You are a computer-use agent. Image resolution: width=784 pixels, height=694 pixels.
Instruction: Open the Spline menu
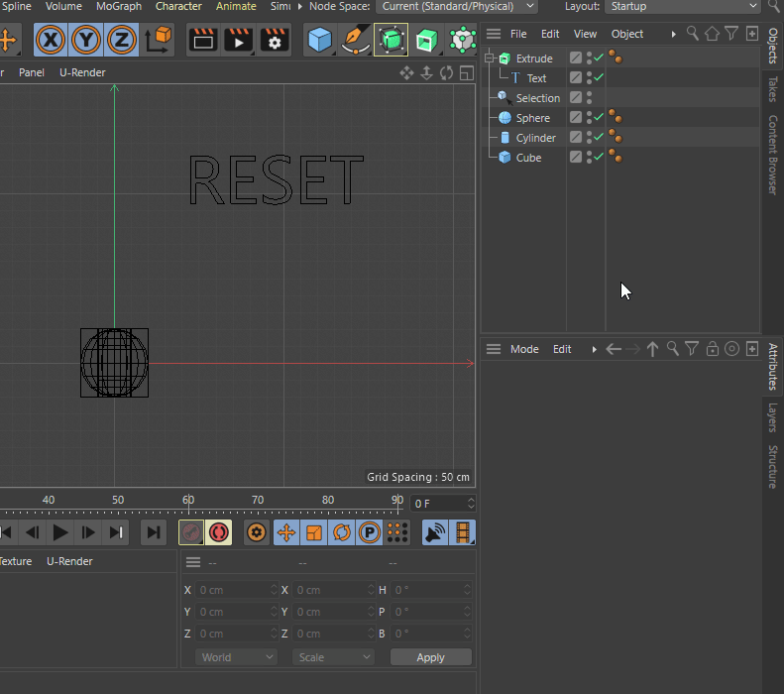(x=17, y=7)
